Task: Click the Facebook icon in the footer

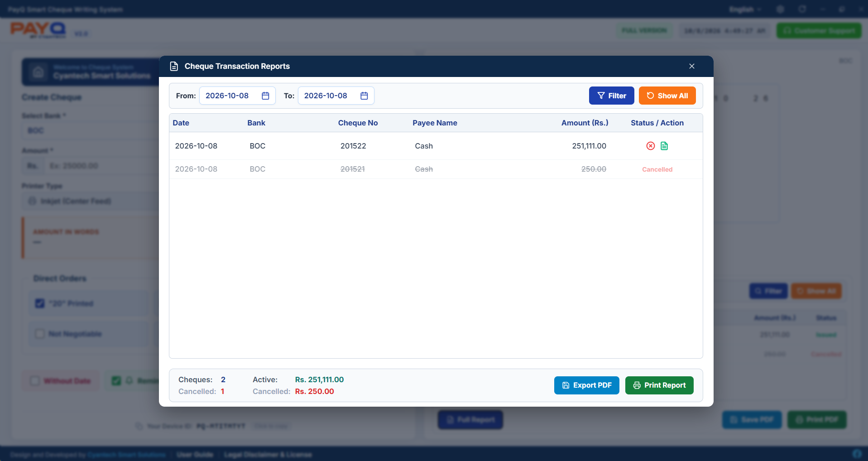Action: [x=857, y=454]
